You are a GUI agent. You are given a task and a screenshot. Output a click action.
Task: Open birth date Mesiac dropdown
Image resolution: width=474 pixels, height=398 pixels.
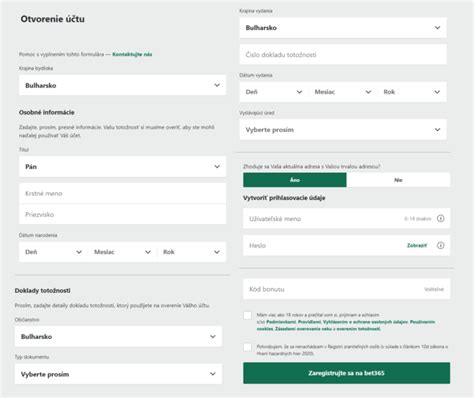point(122,252)
